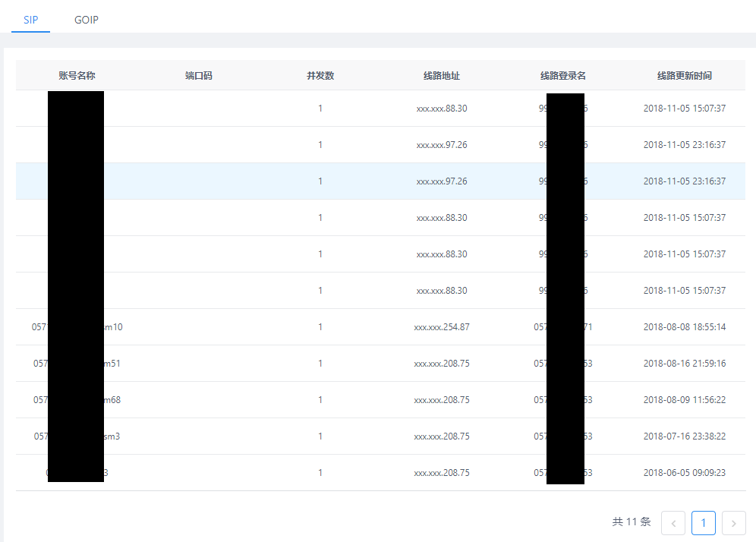The height and width of the screenshot is (542, 756).
Task: Click the 账号名称 column header
Action: click(77, 75)
